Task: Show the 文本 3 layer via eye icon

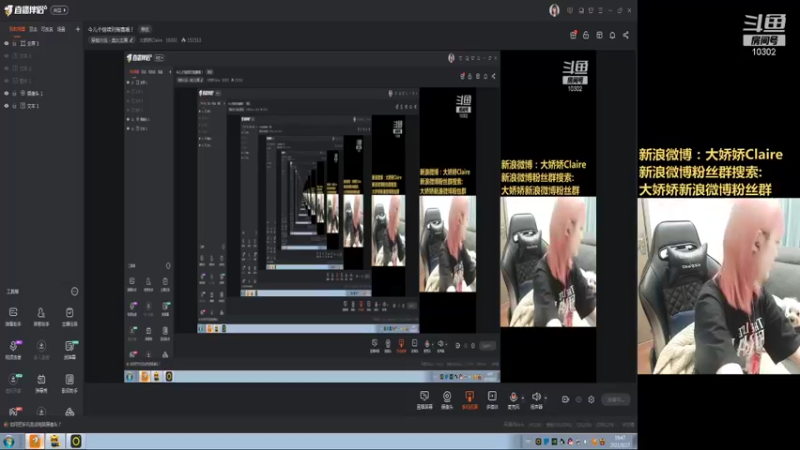Action: point(7,56)
